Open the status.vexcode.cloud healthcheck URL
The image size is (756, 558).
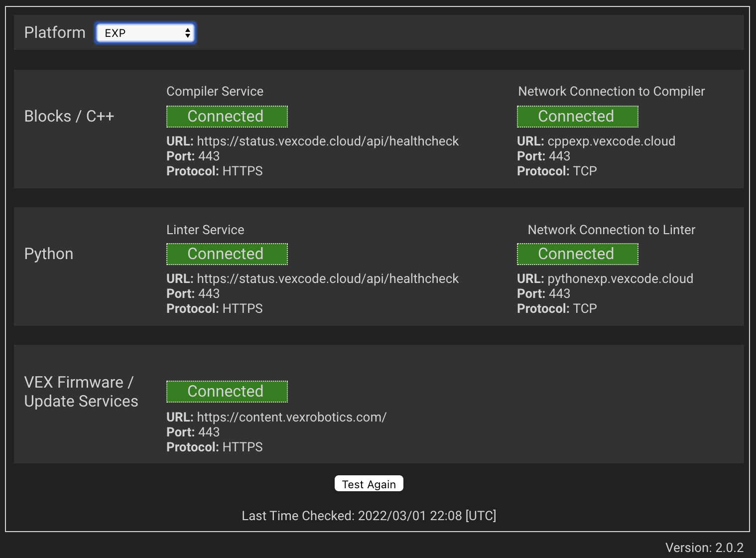[x=328, y=141]
